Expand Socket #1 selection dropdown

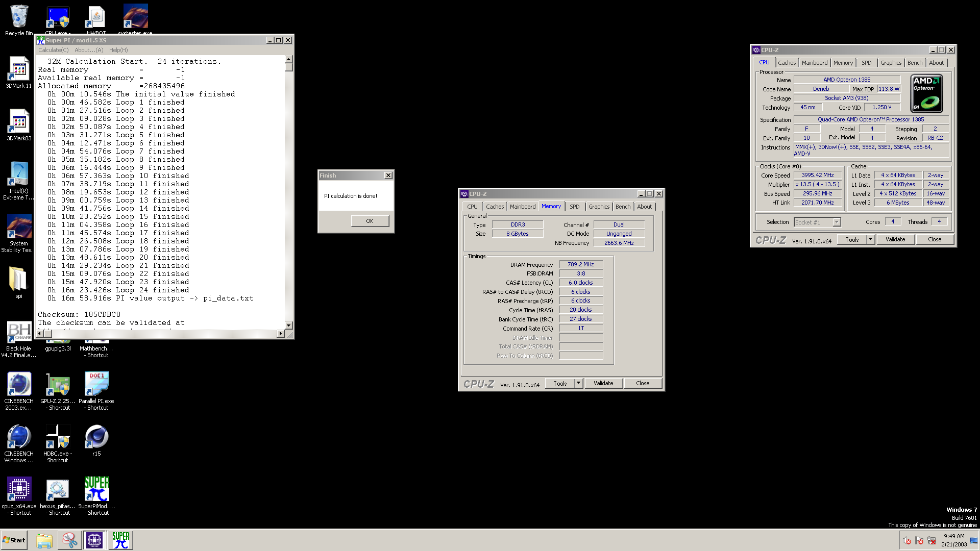(x=837, y=222)
